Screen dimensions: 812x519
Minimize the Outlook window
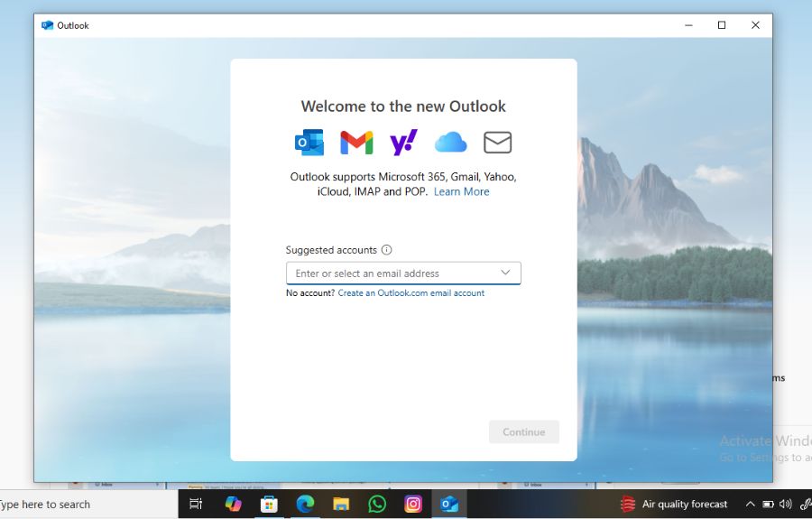(688, 25)
